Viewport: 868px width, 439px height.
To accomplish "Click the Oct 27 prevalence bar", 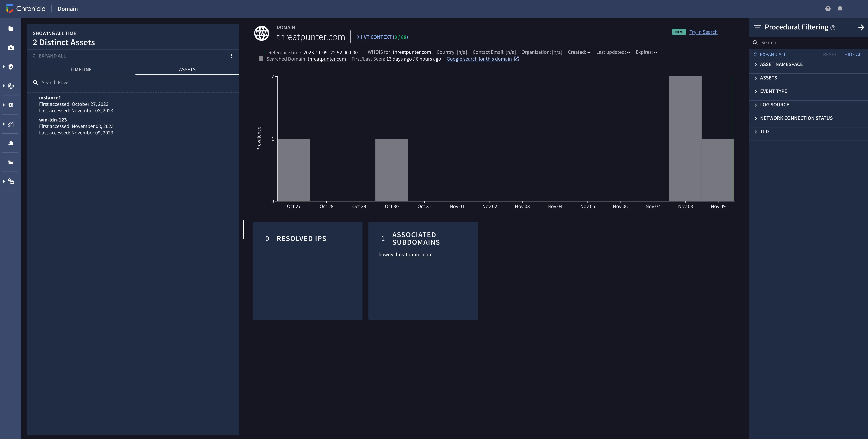I will pyautogui.click(x=294, y=170).
